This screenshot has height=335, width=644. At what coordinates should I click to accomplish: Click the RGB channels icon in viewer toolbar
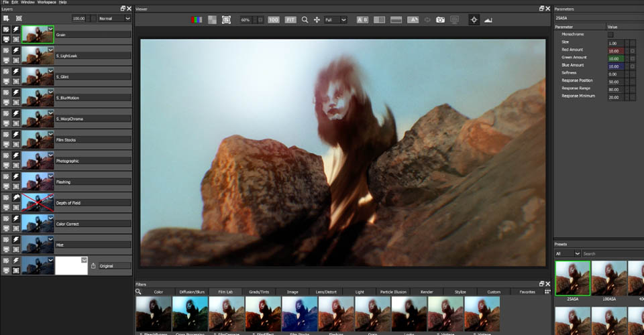pyautogui.click(x=197, y=19)
